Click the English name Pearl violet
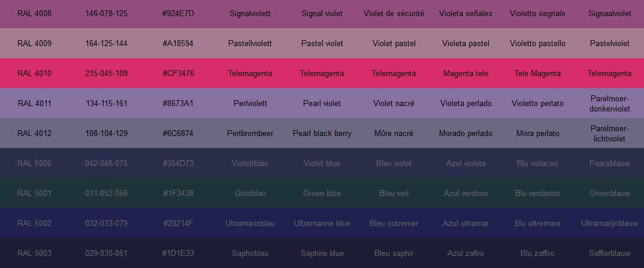644x268 pixels. point(322,103)
